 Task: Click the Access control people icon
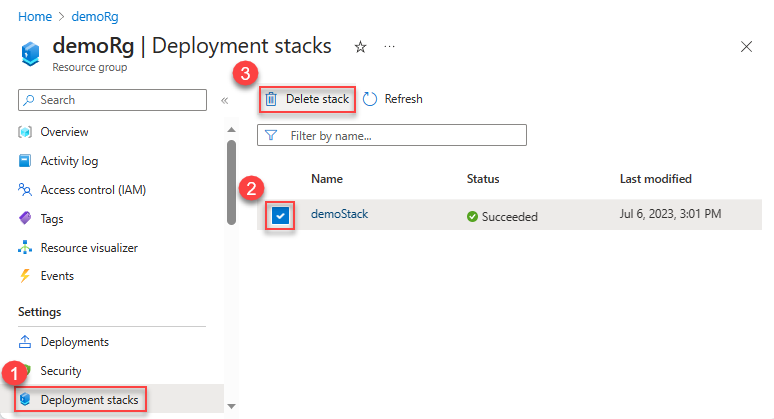point(25,190)
